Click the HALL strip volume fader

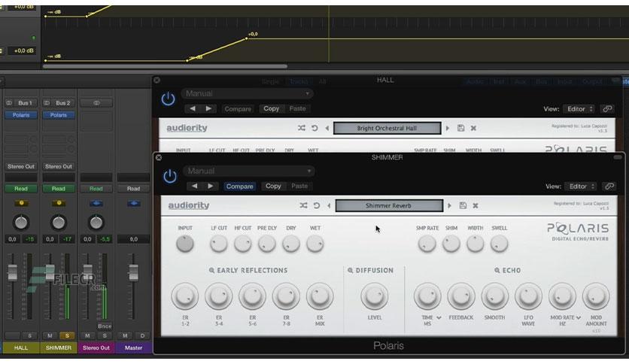(x=13, y=272)
